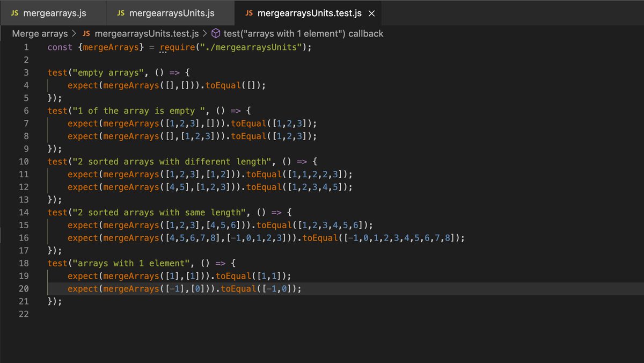The width and height of the screenshot is (644, 363).
Task: Click the expect call on line 7
Action: coord(83,123)
